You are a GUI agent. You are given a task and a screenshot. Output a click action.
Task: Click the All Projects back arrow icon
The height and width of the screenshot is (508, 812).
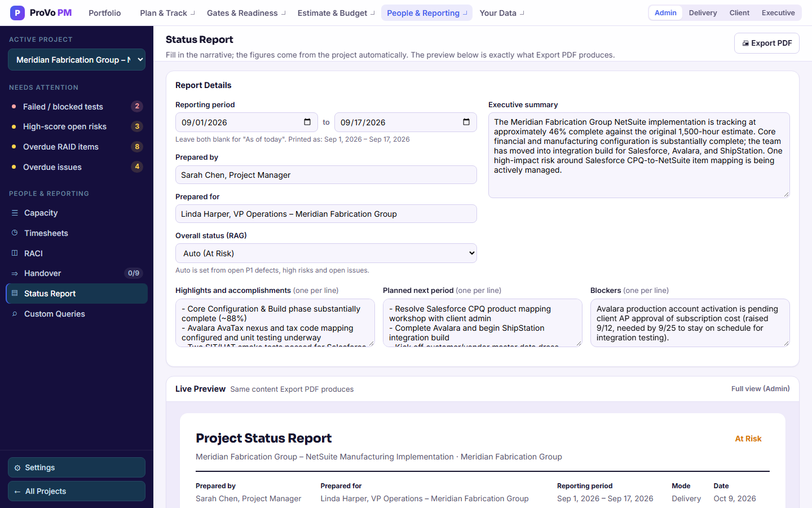click(17, 492)
